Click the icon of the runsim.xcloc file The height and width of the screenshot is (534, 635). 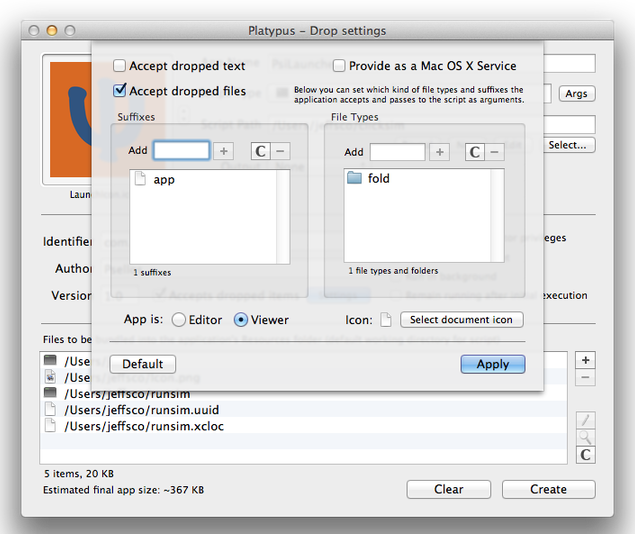pyautogui.click(x=50, y=425)
